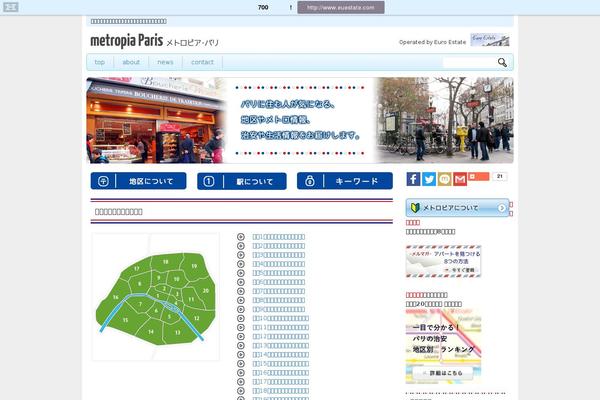Open the 'news' navigation item
The width and height of the screenshot is (600, 400).
pyautogui.click(x=165, y=62)
